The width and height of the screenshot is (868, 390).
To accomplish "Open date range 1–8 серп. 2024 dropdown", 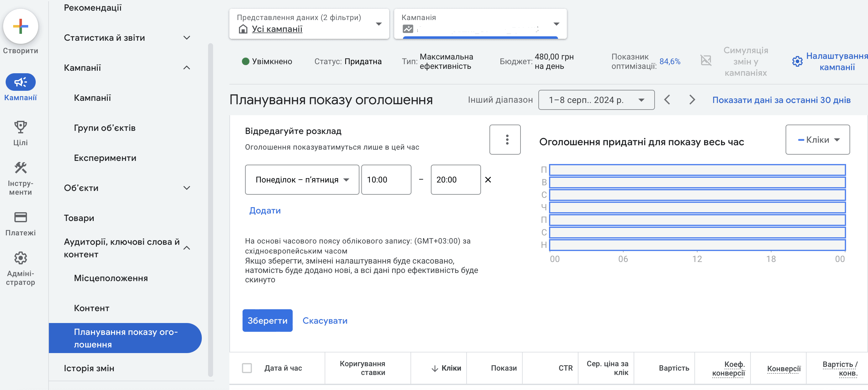I will pos(596,100).
